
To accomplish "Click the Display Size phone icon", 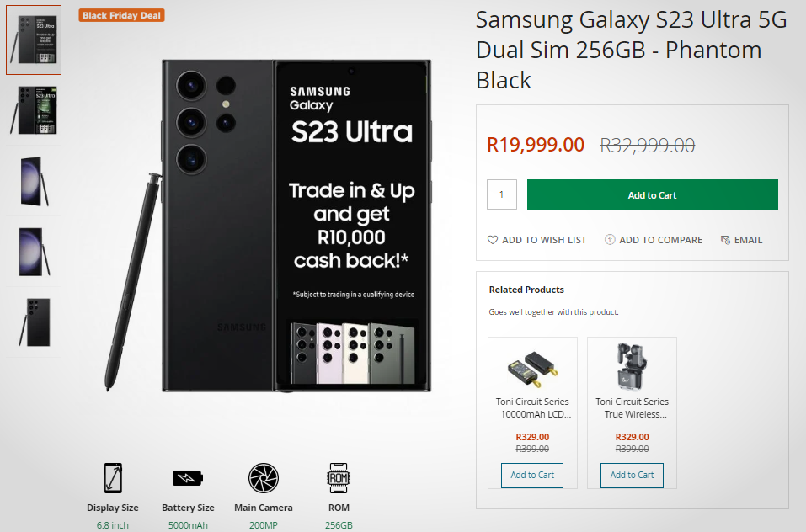I will click(x=113, y=478).
